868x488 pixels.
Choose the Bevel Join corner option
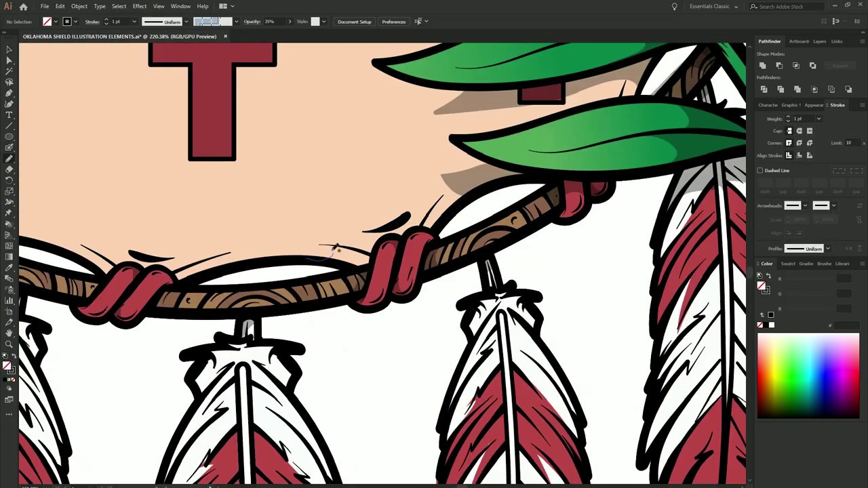pyautogui.click(x=809, y=143)
